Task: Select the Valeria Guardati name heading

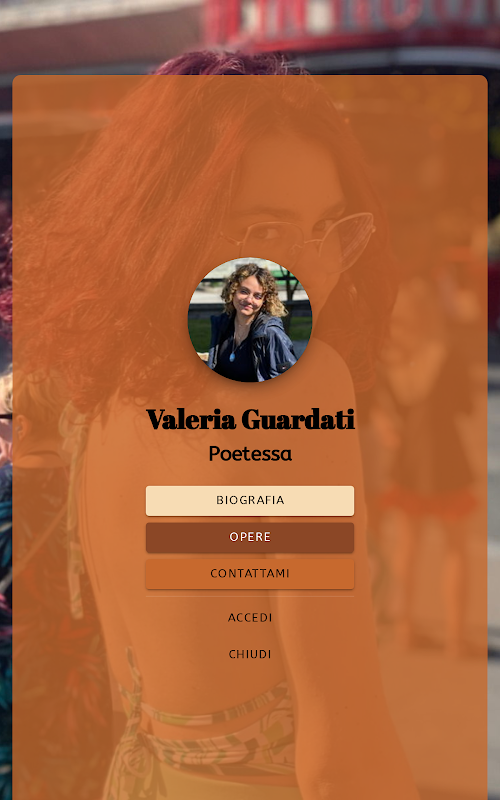Action: [250, 419]
